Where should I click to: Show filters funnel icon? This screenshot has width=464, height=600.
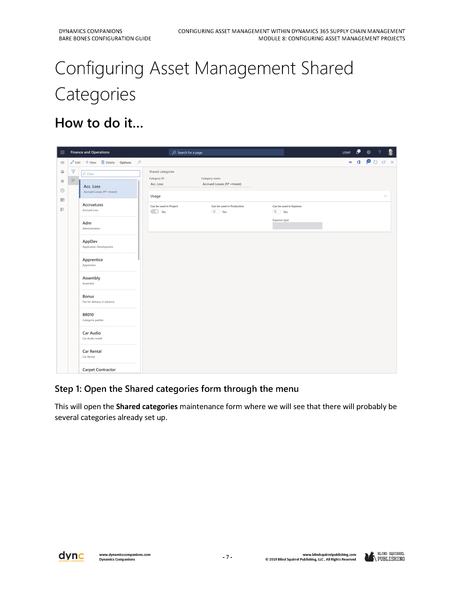(73, 171)
